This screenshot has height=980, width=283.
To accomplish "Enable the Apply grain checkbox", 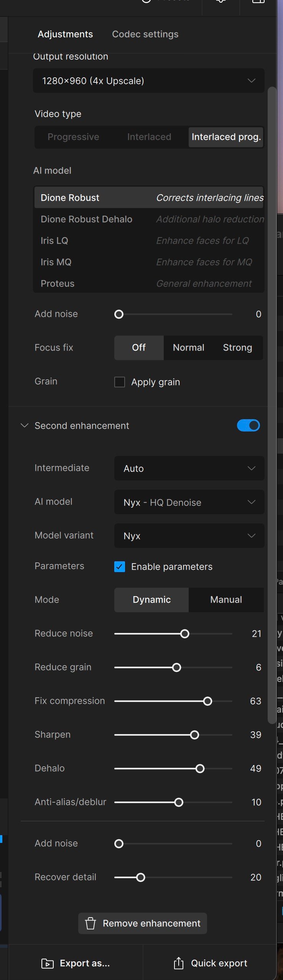I will pos(120,382).
